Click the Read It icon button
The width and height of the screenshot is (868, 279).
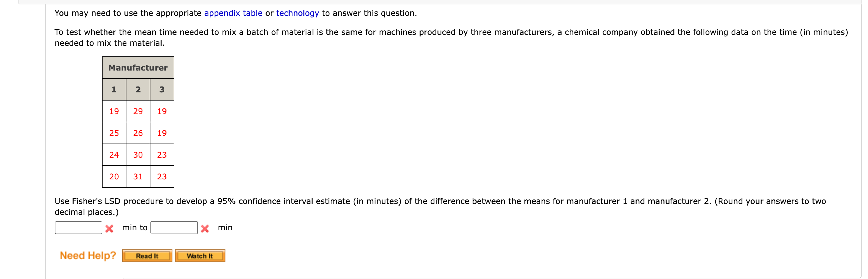[x=147, y=256]
